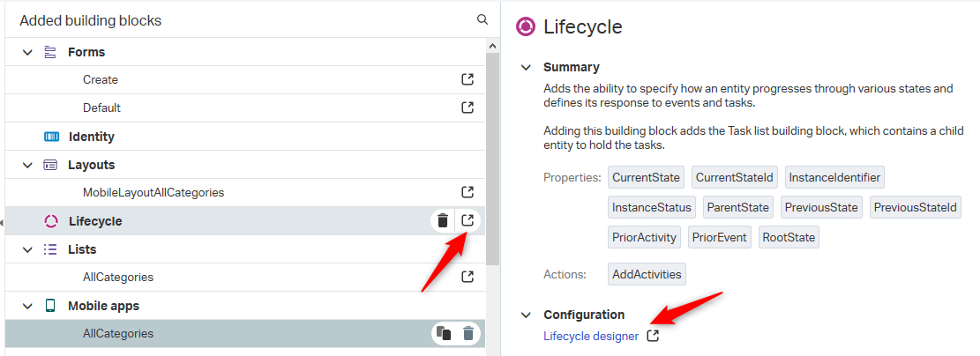Collapse the Configuration section

[527, 315]
